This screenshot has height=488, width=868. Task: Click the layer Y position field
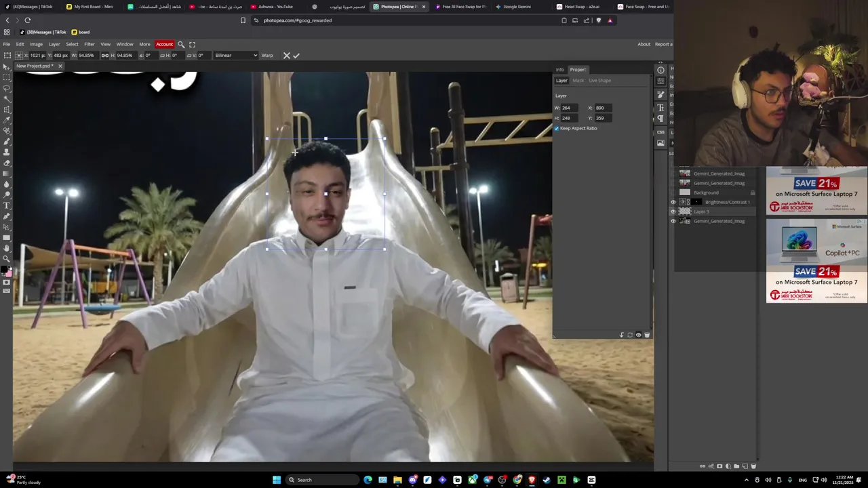(x=604, y=118)
